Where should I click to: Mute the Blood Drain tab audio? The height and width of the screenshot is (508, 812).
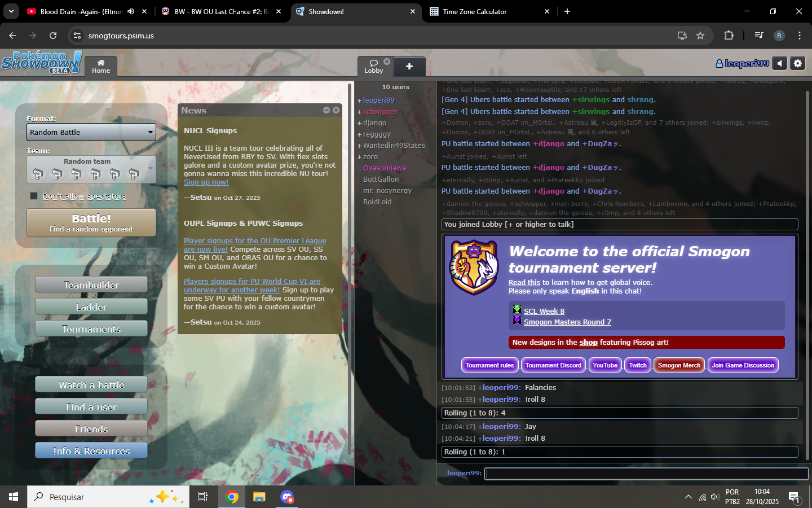(131, 11)
